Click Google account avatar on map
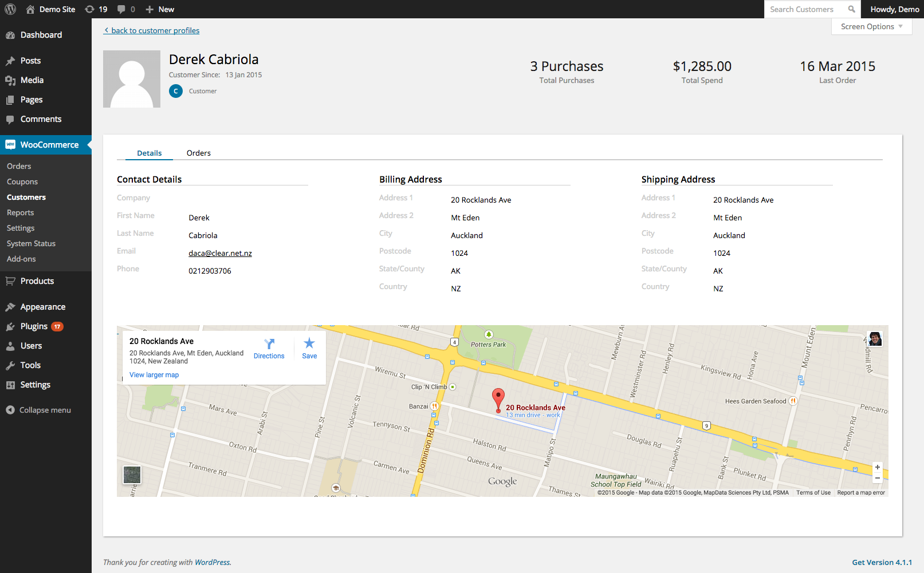Screen dimensions: 924x573 pos(875,339)
